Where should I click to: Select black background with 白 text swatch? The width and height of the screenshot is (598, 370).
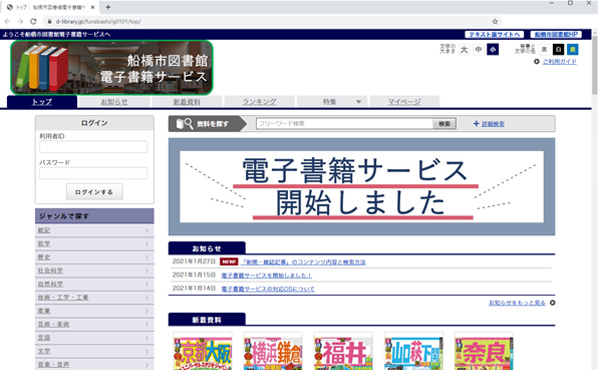pos(558,50)
